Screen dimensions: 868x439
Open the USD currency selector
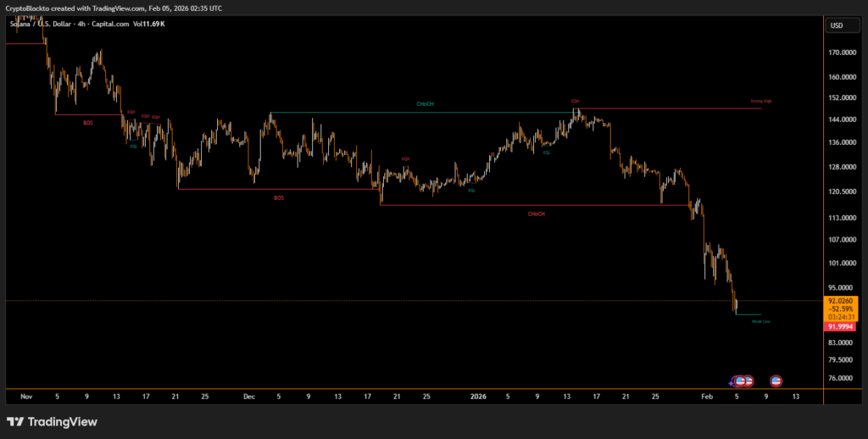click(x=837, y=25)
